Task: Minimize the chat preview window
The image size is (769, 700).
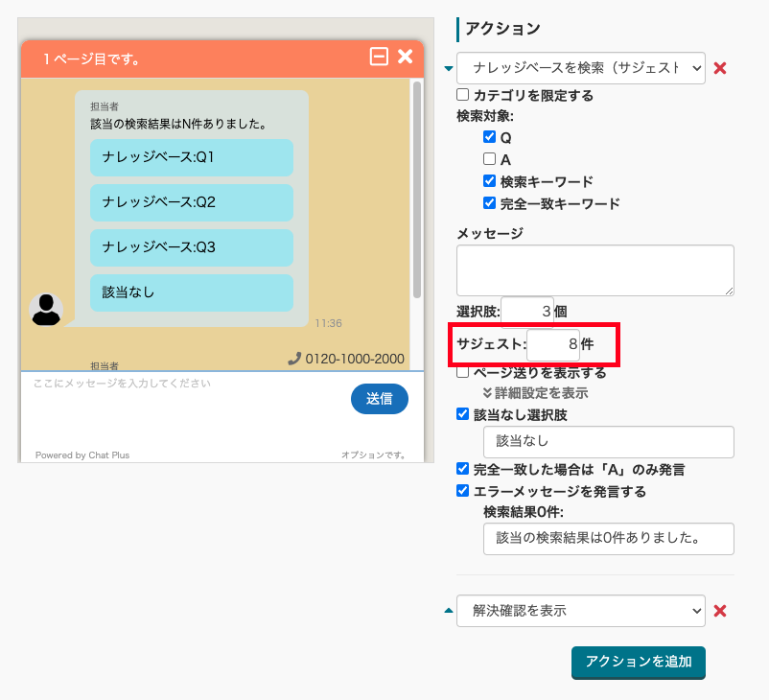Action: 379,58
